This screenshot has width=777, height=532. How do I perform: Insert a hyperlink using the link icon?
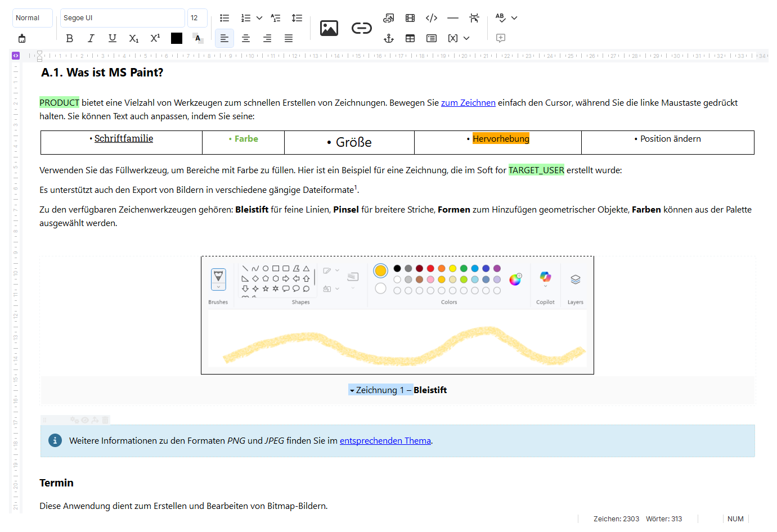[361, 28]
